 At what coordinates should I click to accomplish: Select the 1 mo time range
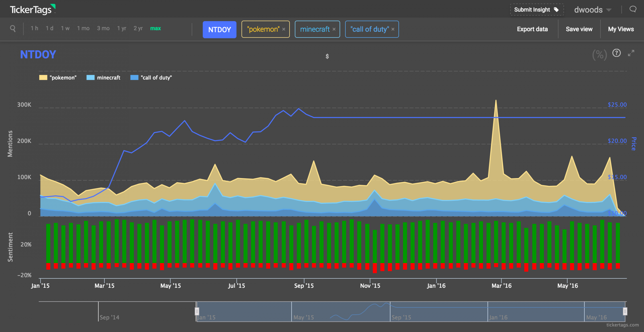[83, 28]
